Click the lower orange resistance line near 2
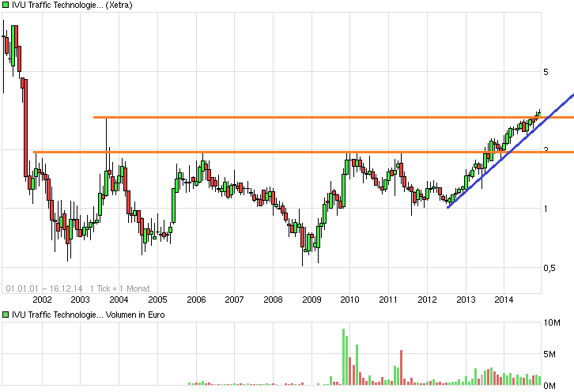This screenshot has height=392, width=574. pos(304,152)
